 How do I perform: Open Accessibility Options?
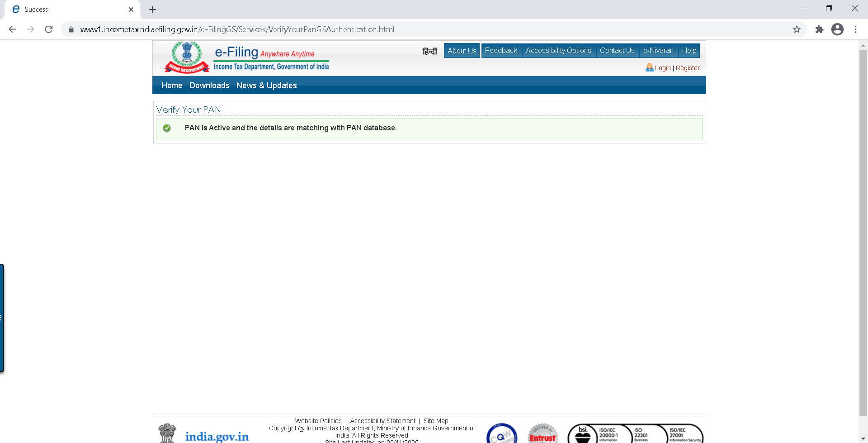[559, 51]
